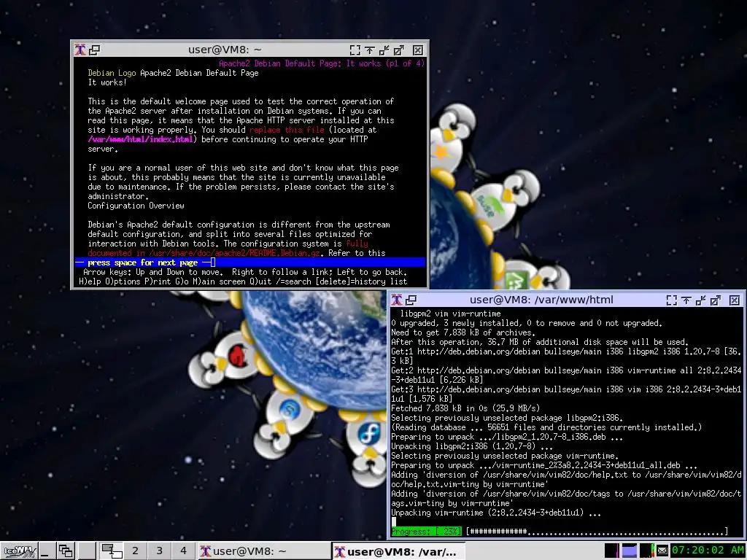Click the show desktop taskbar button

pyautogui.click(x=46, y=551)
